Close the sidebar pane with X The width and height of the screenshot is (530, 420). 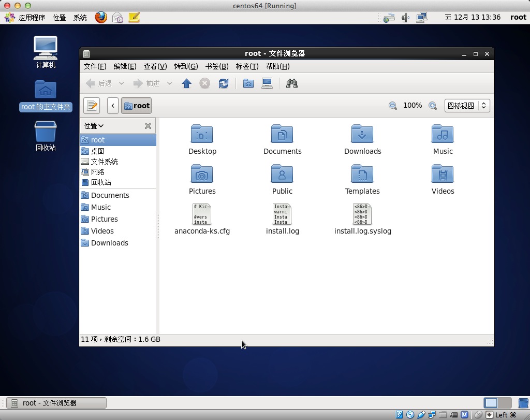tap(148, 126)
